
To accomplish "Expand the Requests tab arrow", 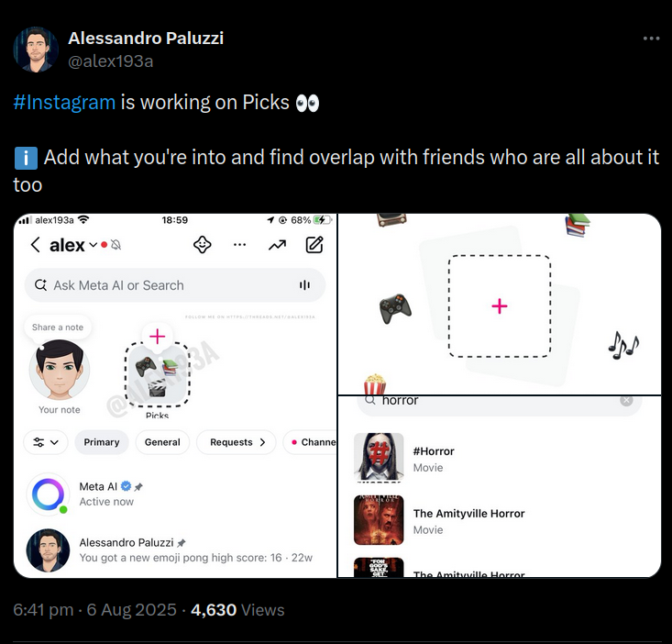I will point(263,442).
